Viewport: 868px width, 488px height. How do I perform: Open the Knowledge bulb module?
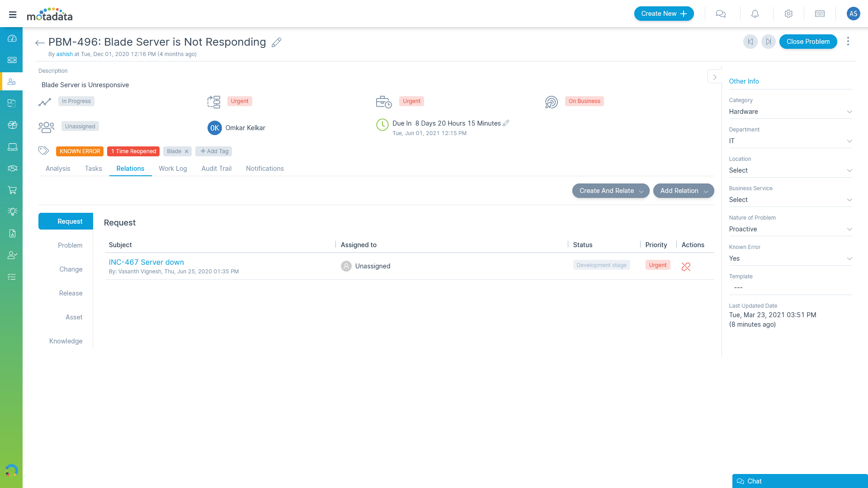tap(12, 211)
